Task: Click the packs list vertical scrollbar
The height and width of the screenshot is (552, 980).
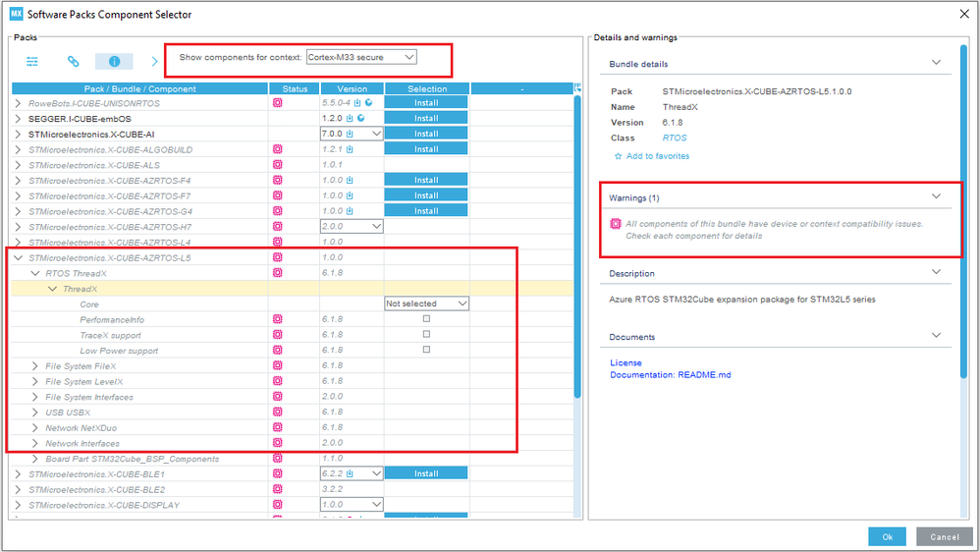Action: point(577,247)
